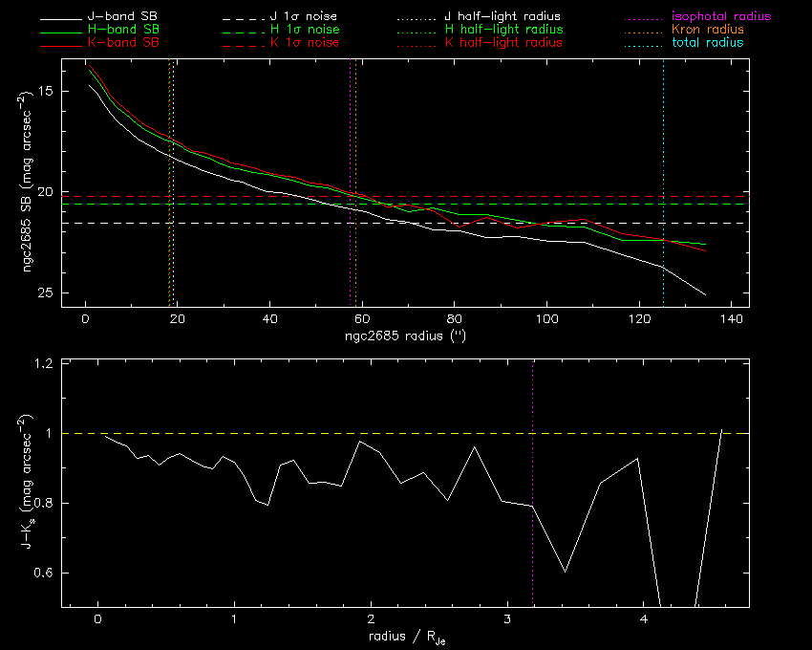Click the Kron radius legend entry
Viewport: 812px width, 650px height.
click(x=706, y=31)
